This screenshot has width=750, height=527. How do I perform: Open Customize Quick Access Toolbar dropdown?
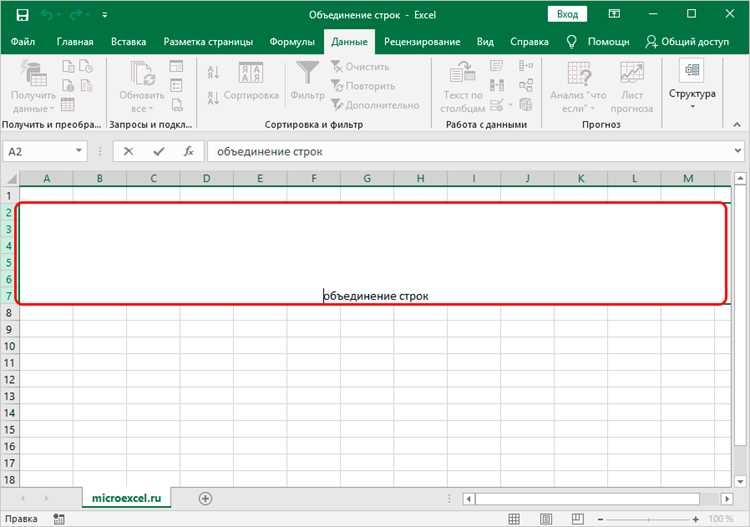click(x=104, y=15)
